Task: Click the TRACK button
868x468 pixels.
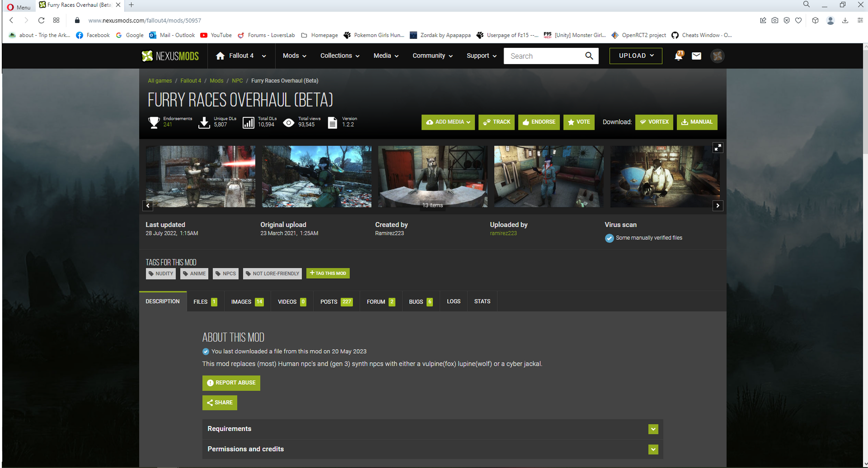Action: pyautogui.click(x=496, y=122)
